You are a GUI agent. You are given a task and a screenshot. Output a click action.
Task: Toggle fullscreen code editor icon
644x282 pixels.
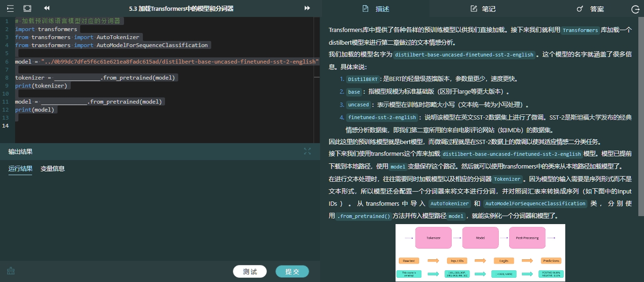pos(27,8)
